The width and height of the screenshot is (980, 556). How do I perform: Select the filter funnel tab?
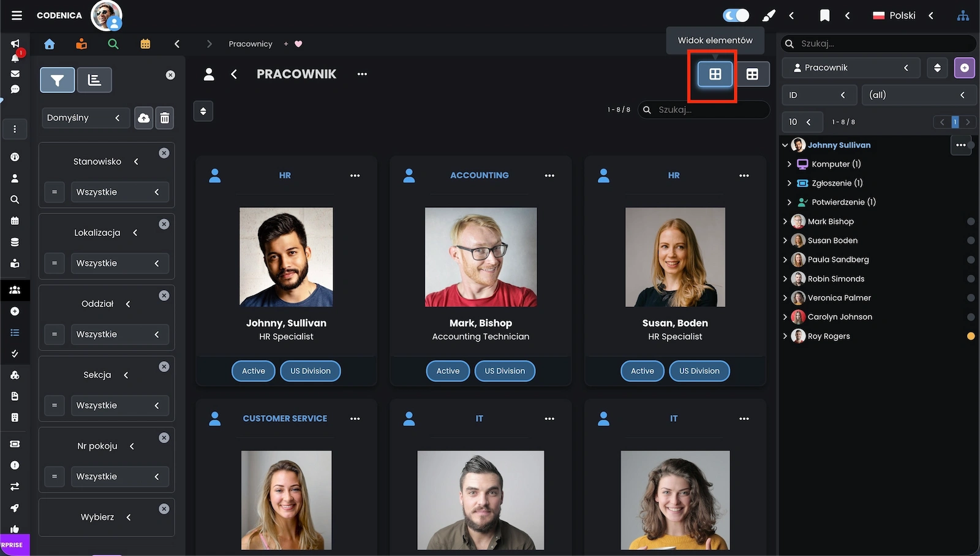click(58, 80)
